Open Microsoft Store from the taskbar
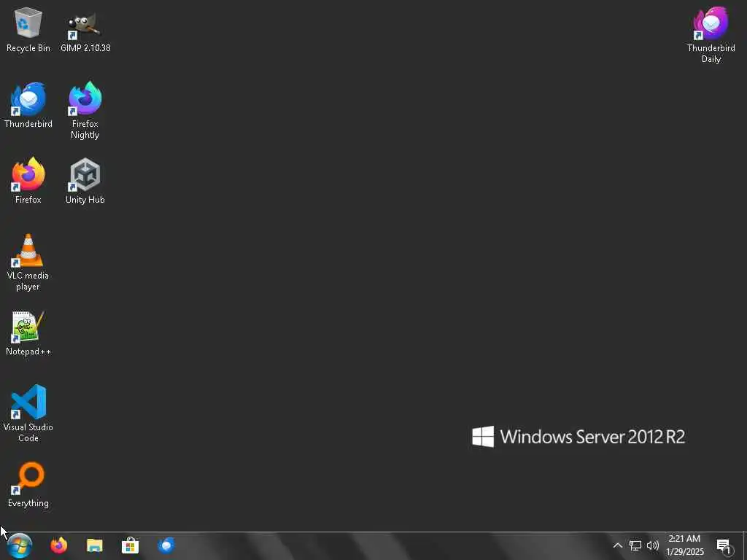This screenshot has height=560, width=747. tap(130, 545)
